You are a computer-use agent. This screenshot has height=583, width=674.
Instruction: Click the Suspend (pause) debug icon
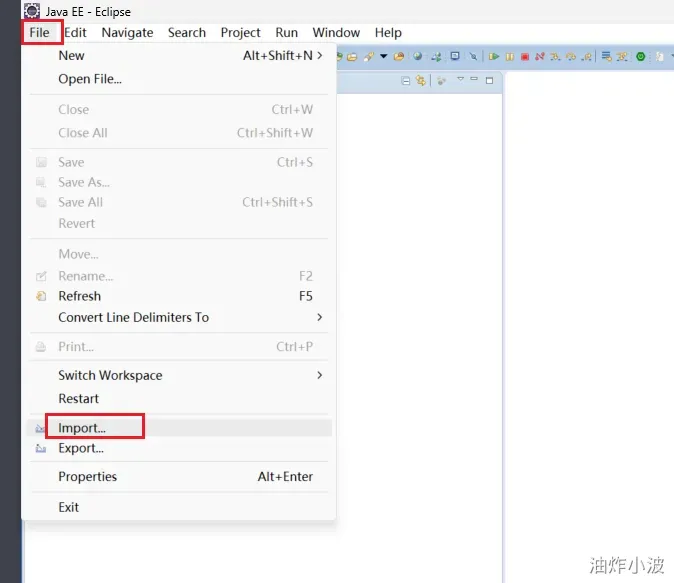coord(509,56)
